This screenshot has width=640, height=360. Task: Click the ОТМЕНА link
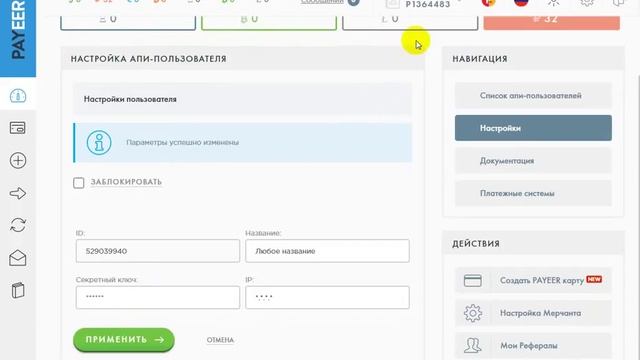(x=220, y=340)
